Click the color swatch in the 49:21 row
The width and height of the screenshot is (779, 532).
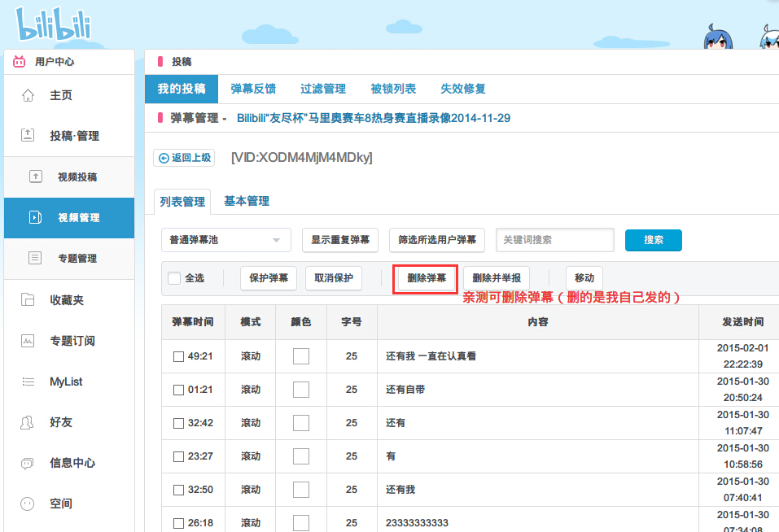point(301,356)
